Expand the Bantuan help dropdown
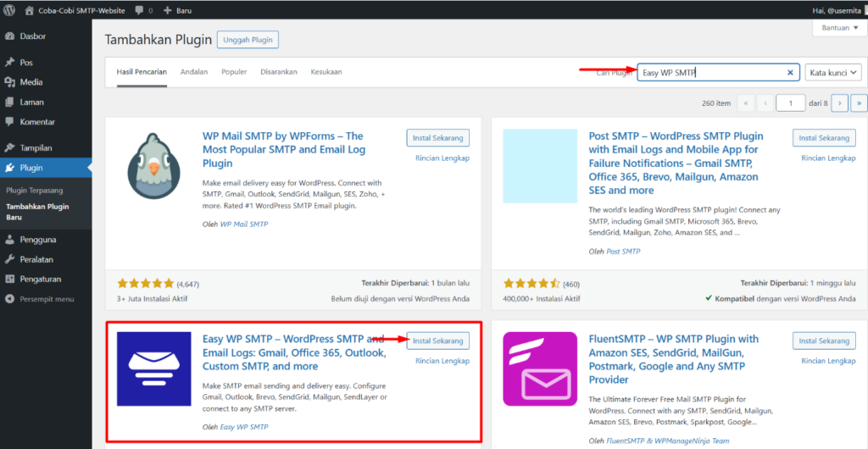The width and height of the screenshot is (868, 449). pyautogui.click(x=839, y=28)
